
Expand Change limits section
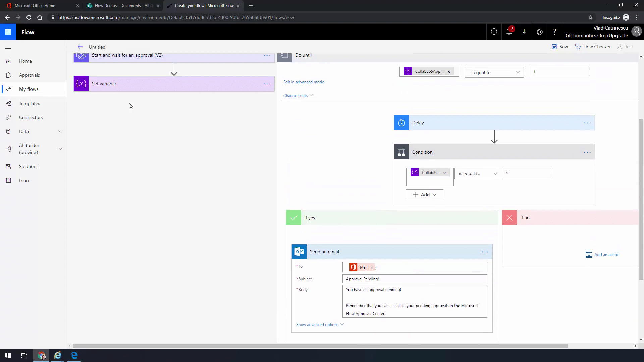[298, 96]
